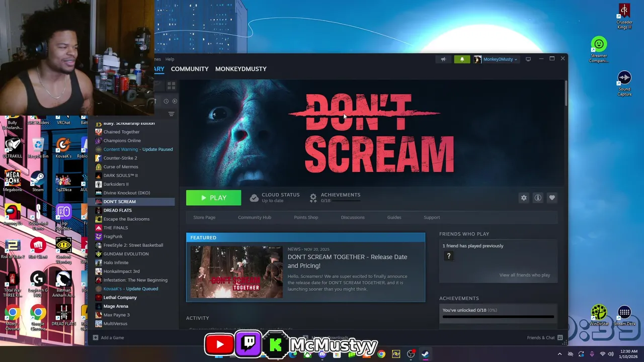Click Chrome icon in Windows taskbar
644x362 pixels.
[x=381, y=354]
